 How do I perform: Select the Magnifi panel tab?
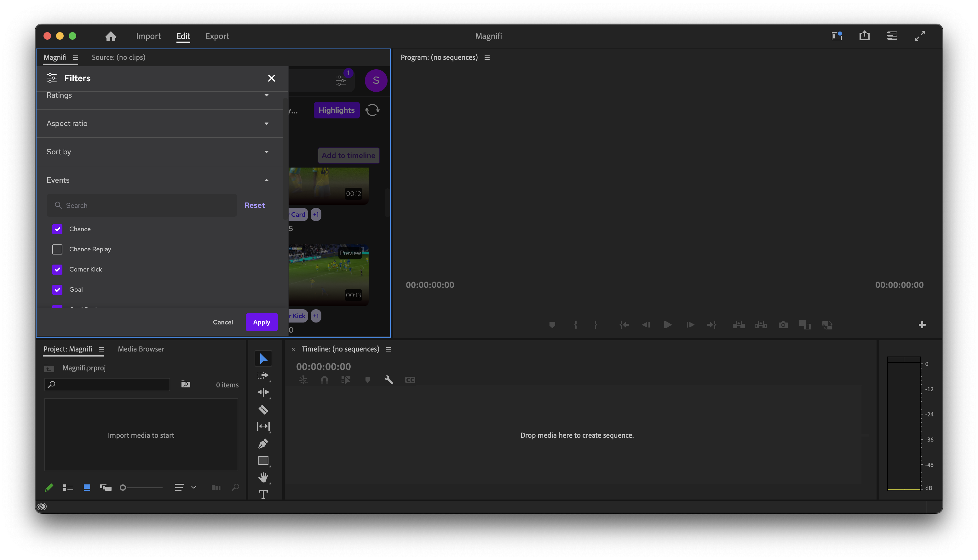pyautogui.click(x=55, y=57)
